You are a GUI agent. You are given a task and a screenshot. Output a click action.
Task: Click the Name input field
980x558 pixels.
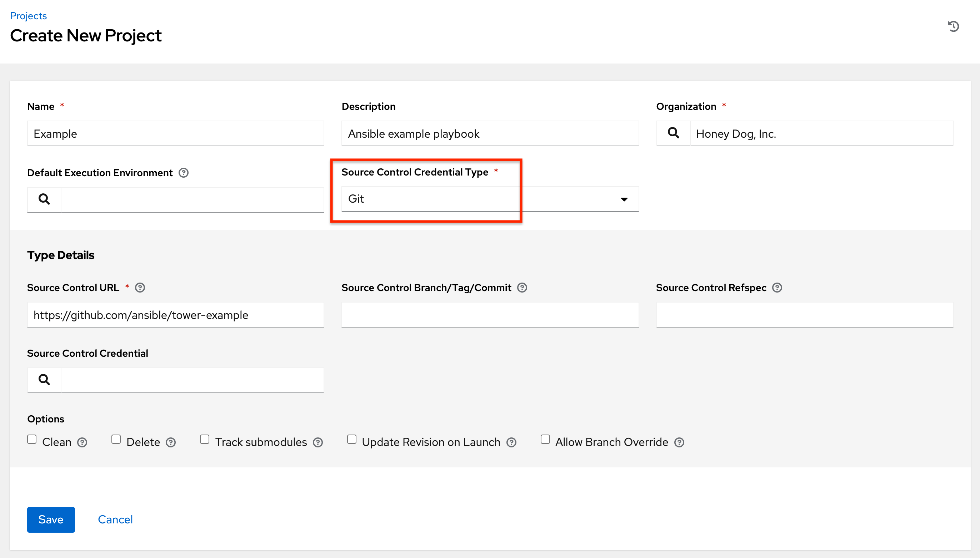click(176, 133)
